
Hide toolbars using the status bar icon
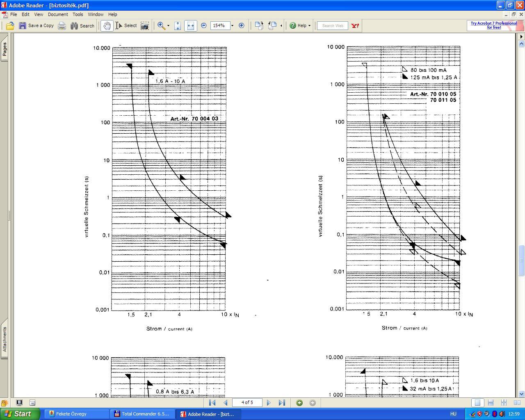(32, 403)
